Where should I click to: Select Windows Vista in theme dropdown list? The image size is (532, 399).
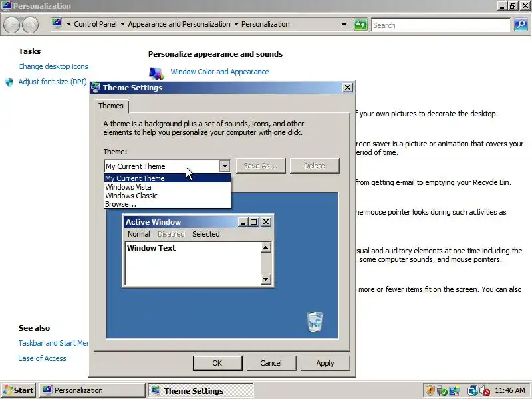pyautogui.click(x=168, y=187)
